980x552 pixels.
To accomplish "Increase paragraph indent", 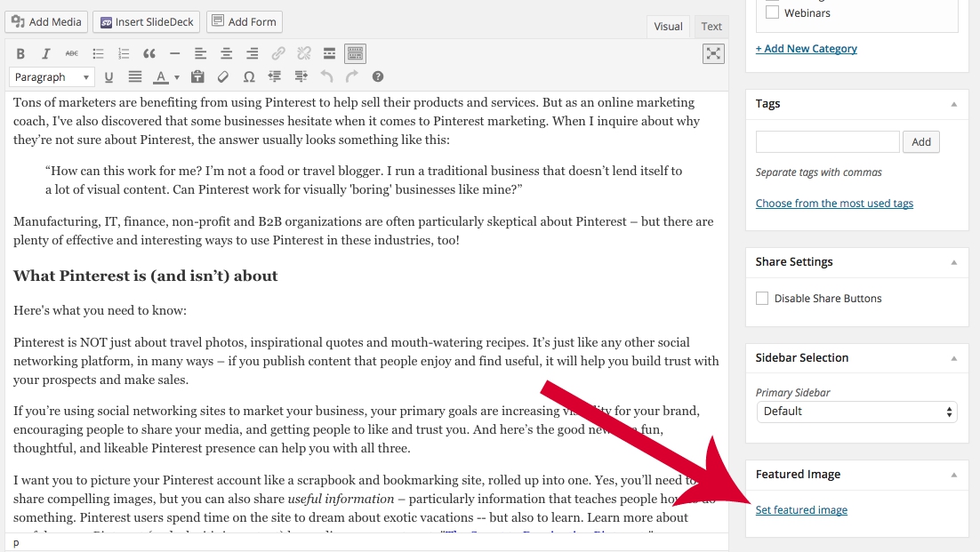I will (x=301, y=76).
